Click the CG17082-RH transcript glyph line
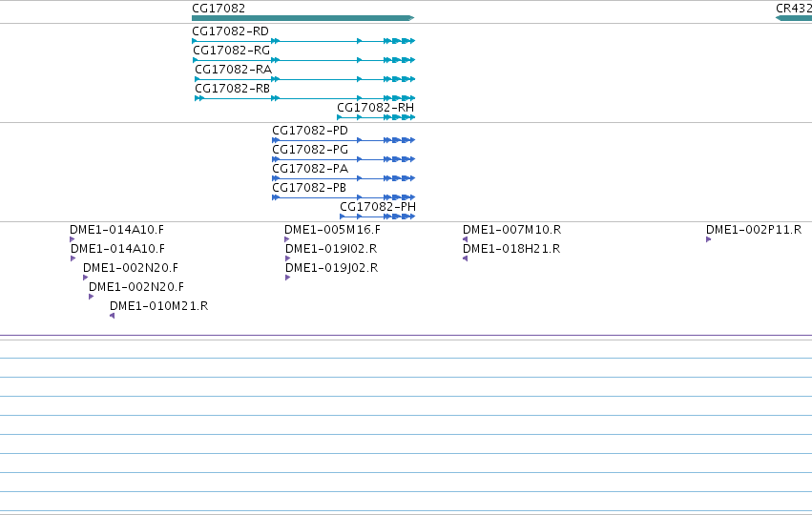The image size is (812, 515). (376, 117)
